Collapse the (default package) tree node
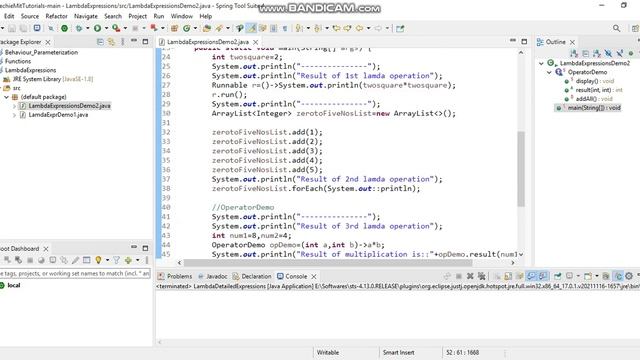Image resolution: width=640 pixels, height=360 pixels. click(x=6, y=97)
